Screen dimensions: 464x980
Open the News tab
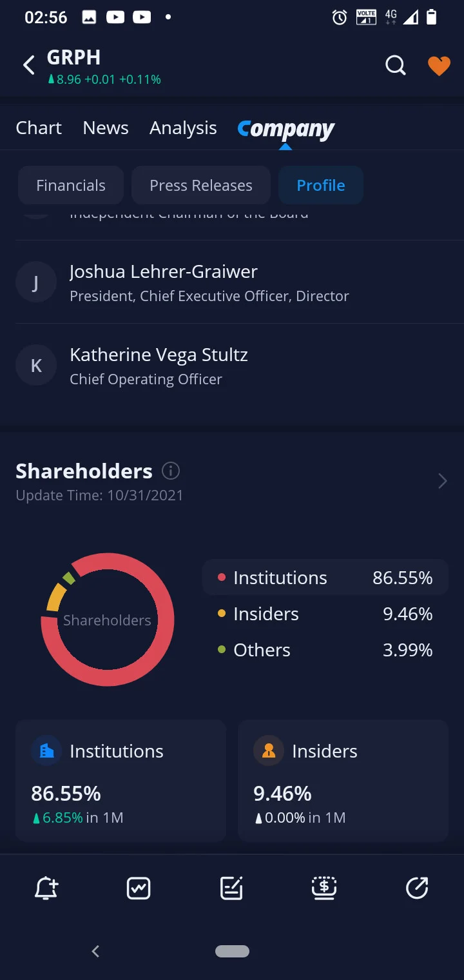click(106, 128)
